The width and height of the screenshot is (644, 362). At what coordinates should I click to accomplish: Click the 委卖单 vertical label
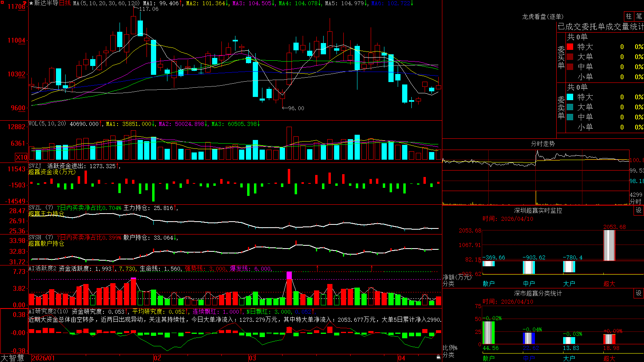click(561, 107)
